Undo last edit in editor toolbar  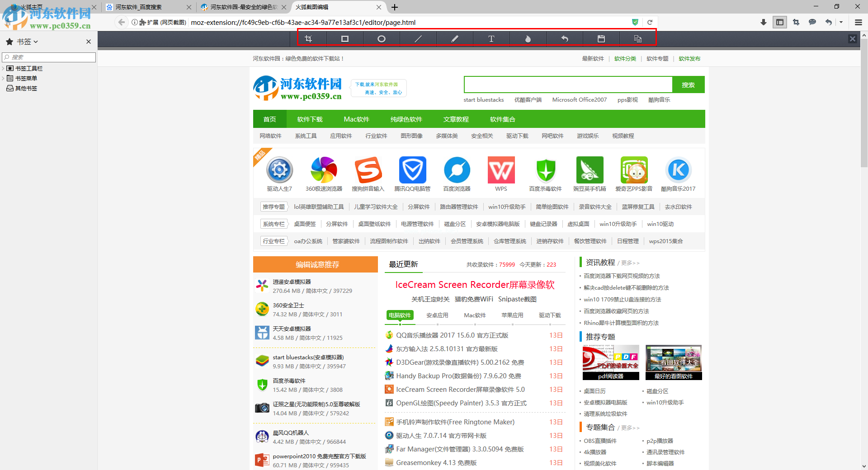pyautogui.click(x=565, y=39)
